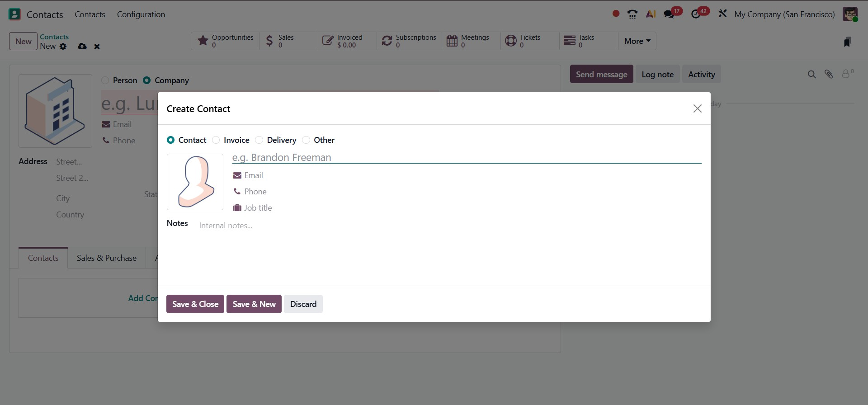Open the Configuration menu

141,14
